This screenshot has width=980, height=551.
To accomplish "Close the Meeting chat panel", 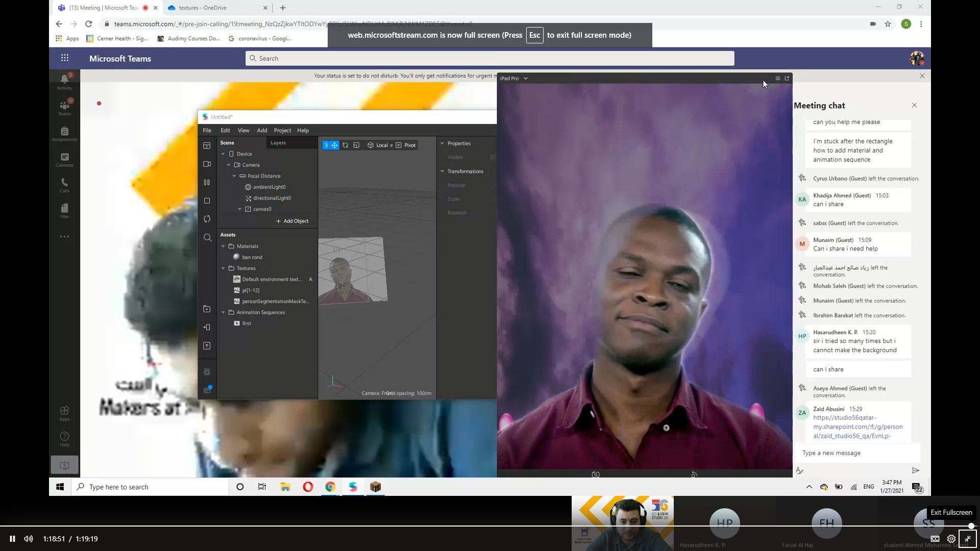I will [914, 106].
